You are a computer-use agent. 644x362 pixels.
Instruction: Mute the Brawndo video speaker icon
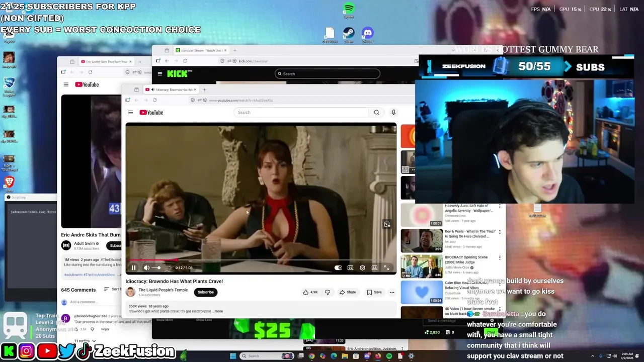click(146, 268)
